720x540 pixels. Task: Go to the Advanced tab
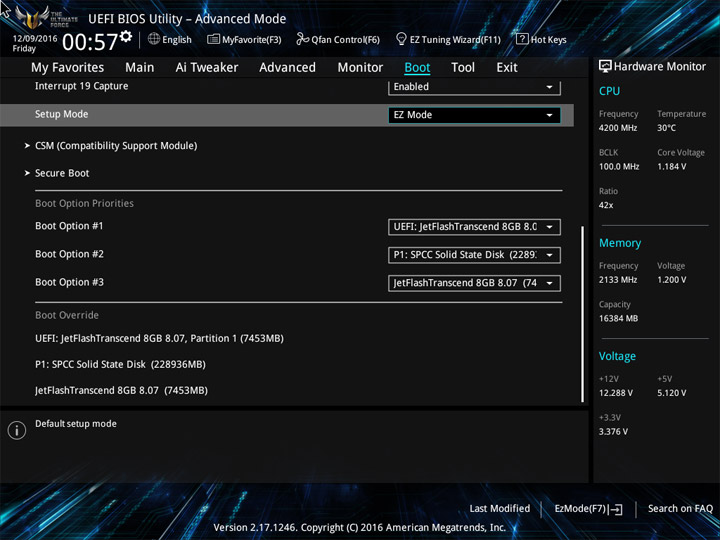[x=287, y=68]
